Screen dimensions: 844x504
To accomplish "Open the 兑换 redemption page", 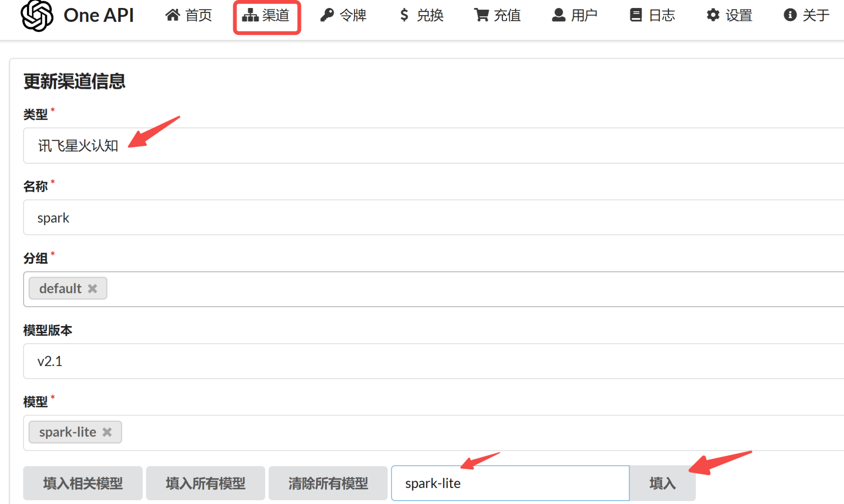I will pos(421,16).
